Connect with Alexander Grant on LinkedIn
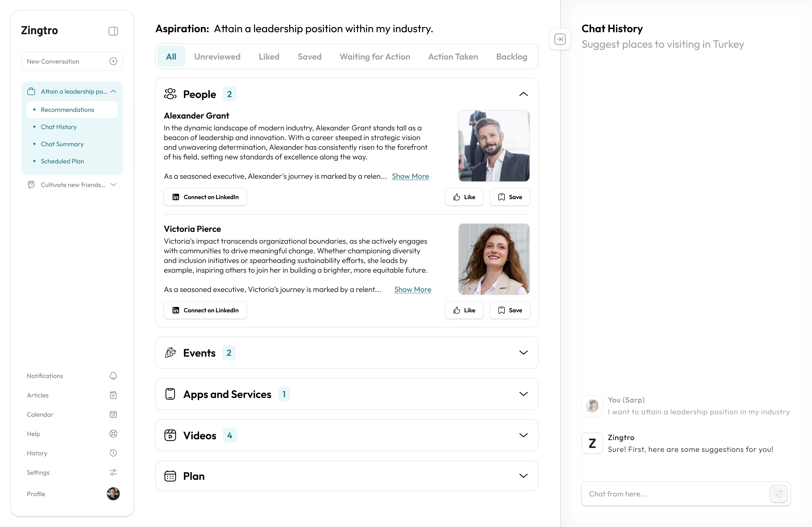The width and height of the screenshot is (812, 527). [x=205, y=197]
